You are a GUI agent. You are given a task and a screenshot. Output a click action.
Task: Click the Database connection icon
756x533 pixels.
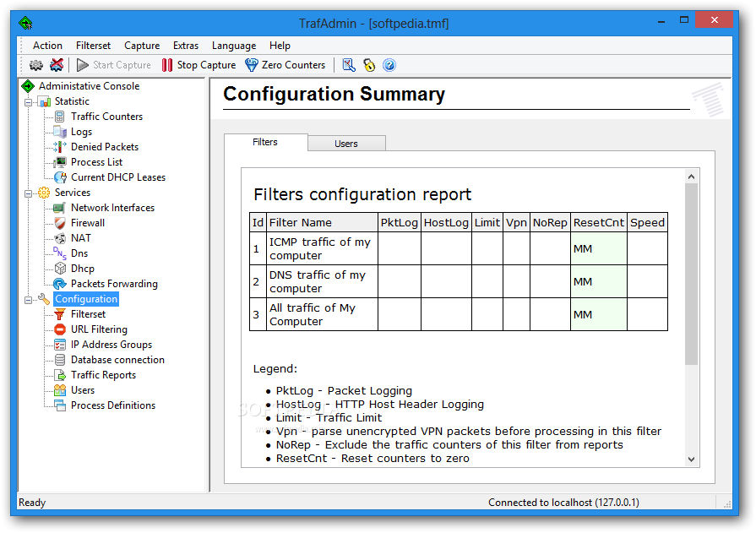(60, 360)
